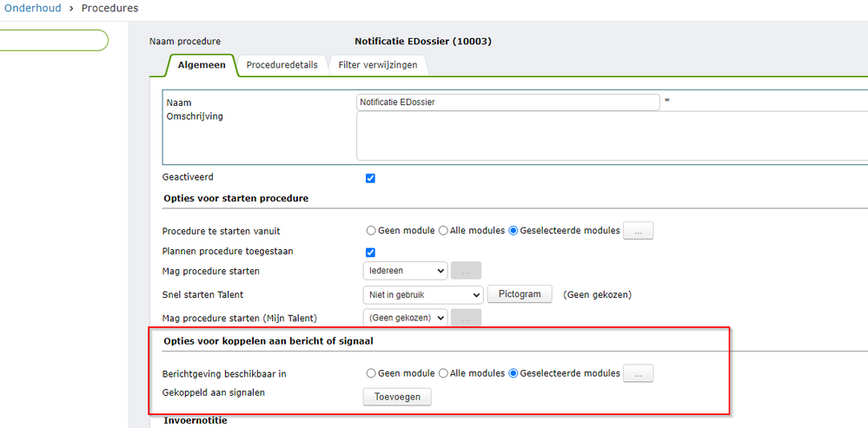The width and height of the screenshot is (868, 428).
Task: Click the Toevoegen button
Action: 396,397
